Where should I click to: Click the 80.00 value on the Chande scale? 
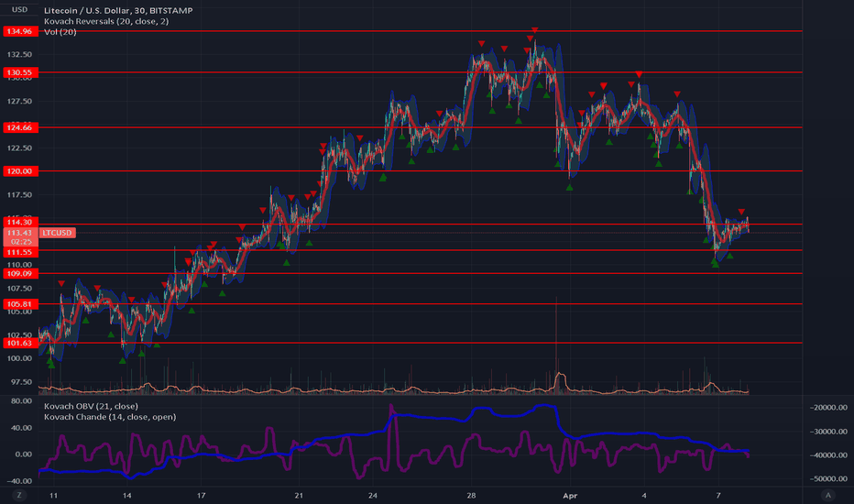[22, 401]
